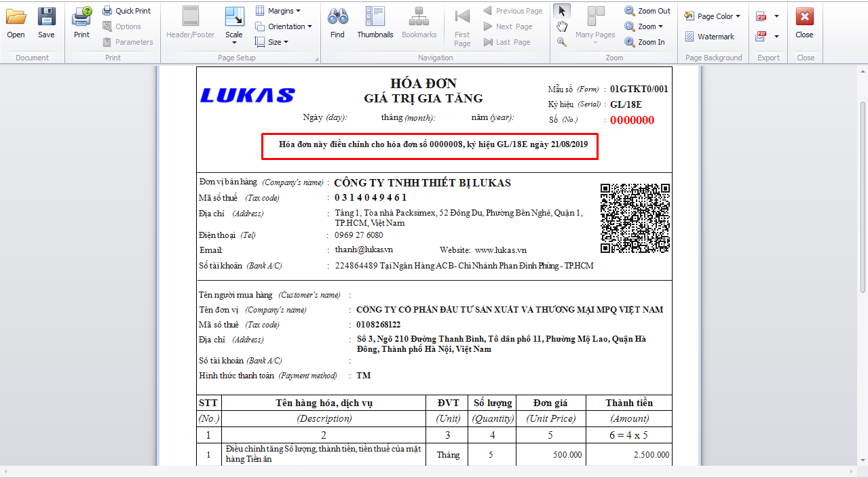Click the form number 01GTKT0/001
This screenshot has height=478, width=868.
coord(639,89)
